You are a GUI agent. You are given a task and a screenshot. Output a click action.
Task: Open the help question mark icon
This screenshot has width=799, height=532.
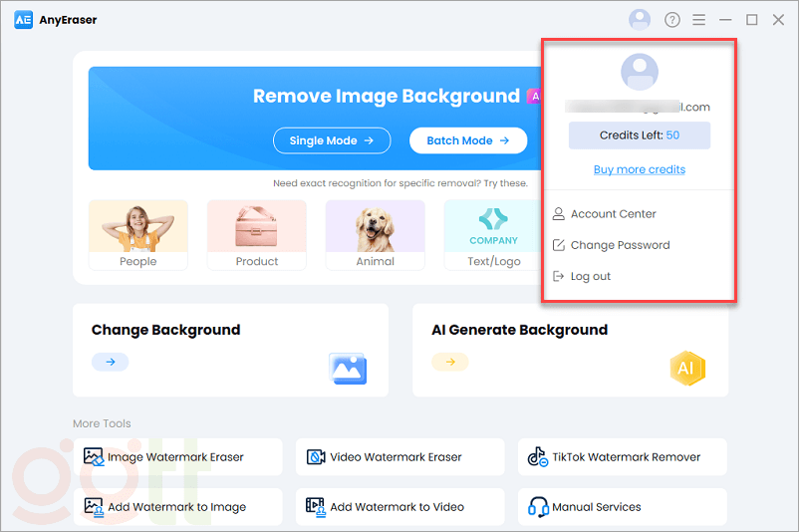click(x=672, y=20)
